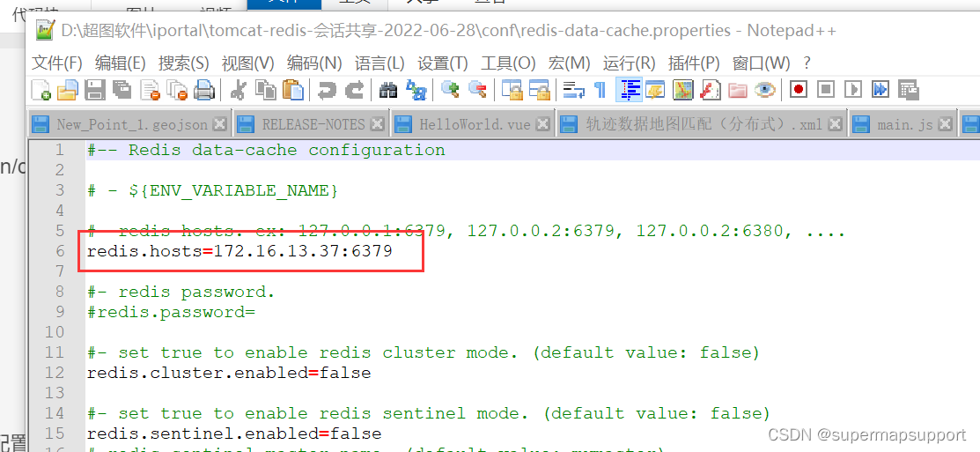Open Find with the binoculars icon
Viewport: 980px width, 452px height.
tap(388, 90)
